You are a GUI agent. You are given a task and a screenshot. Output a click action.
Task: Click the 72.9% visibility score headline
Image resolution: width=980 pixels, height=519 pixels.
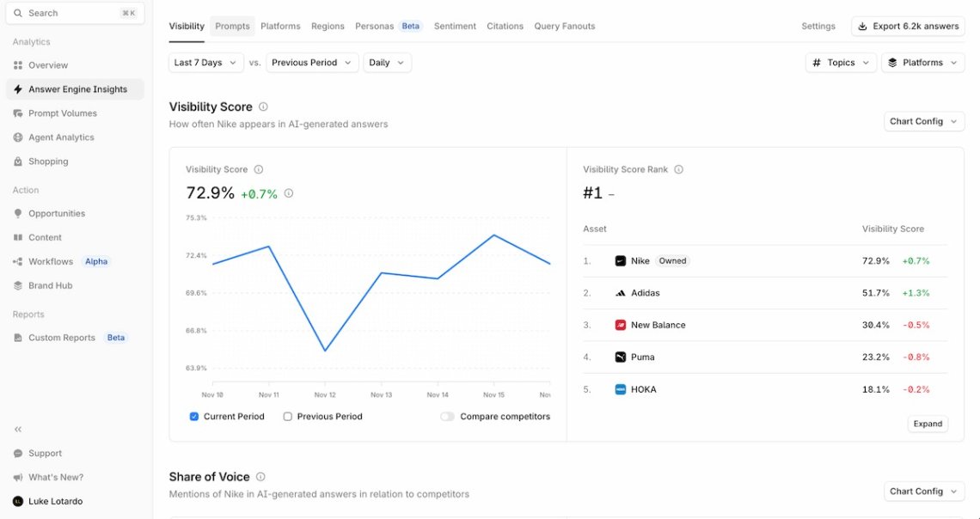point(210,193)
